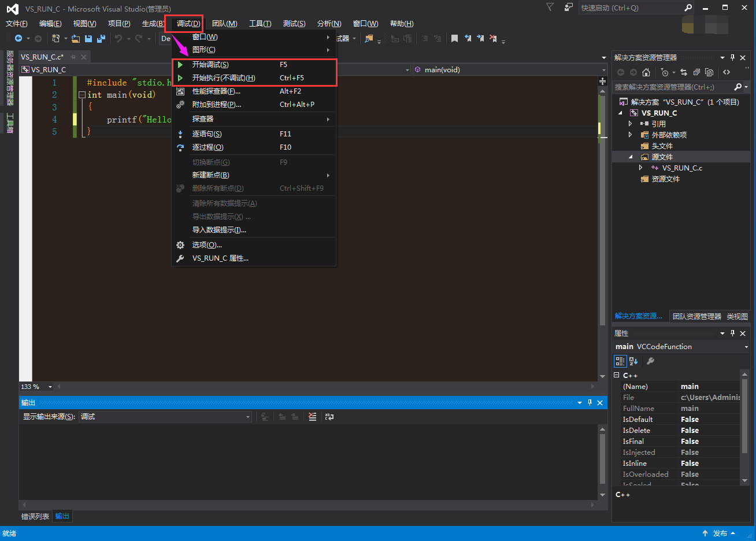Click the Save All icon
The image size is (756, 541).
click(x=101, y=39)
